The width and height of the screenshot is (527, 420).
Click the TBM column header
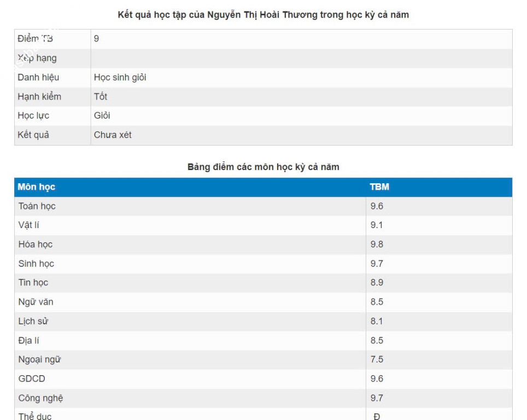point(440,187)
